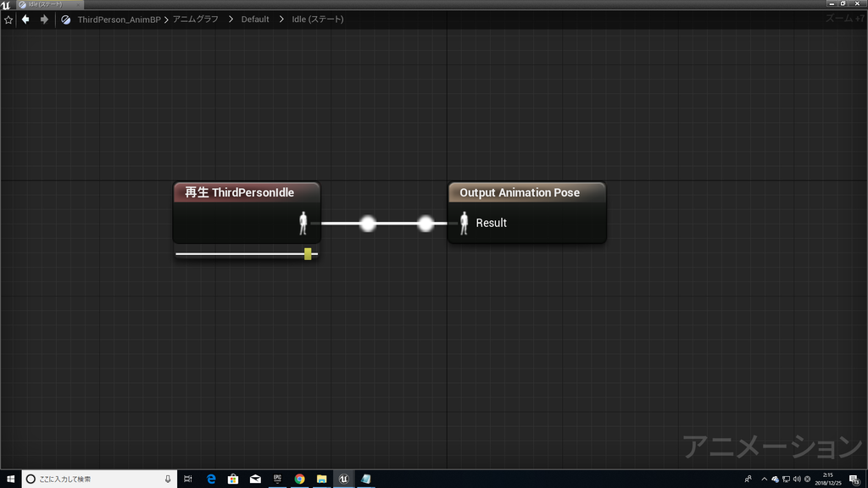Select the 再生 ThirdPersonIdle node title
Viewport: 868px width, 488px height.
pos(240,192)
